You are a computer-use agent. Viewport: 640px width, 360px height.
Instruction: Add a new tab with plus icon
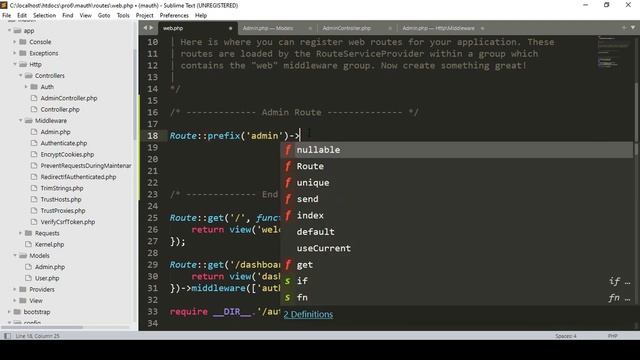click(624, 28)
